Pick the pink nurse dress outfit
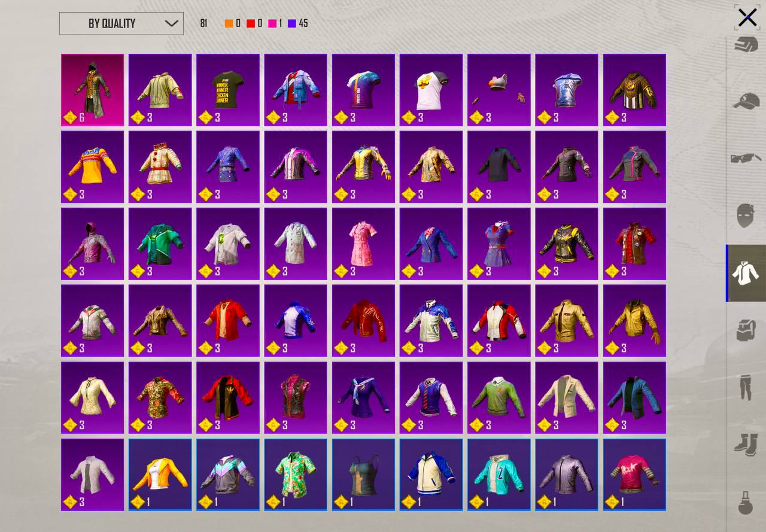Viewport: 766px width, 532px height. pyautogui.click(x=364, y=244)
